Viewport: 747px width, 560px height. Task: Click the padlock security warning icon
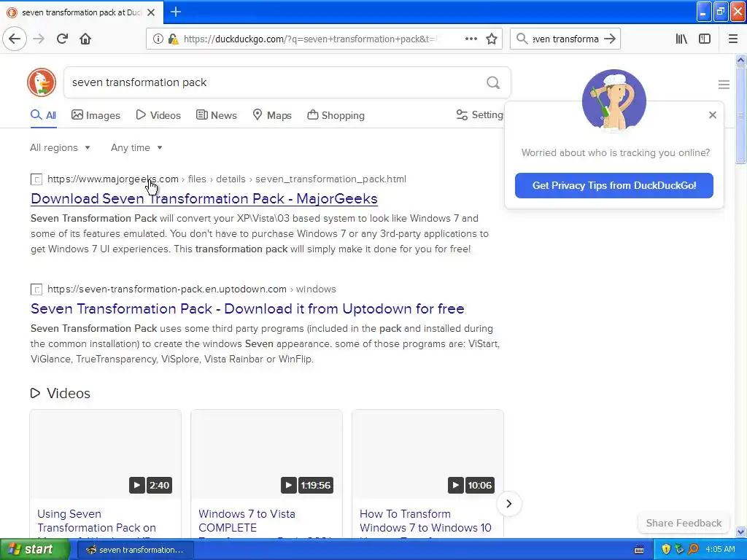(173, 39)
